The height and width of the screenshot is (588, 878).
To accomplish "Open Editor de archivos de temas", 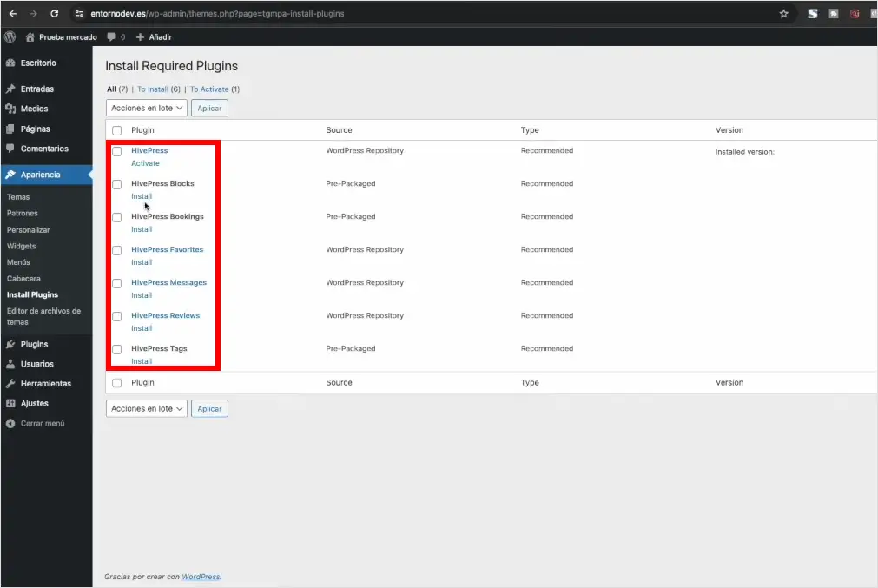I will tap(43, 316).
